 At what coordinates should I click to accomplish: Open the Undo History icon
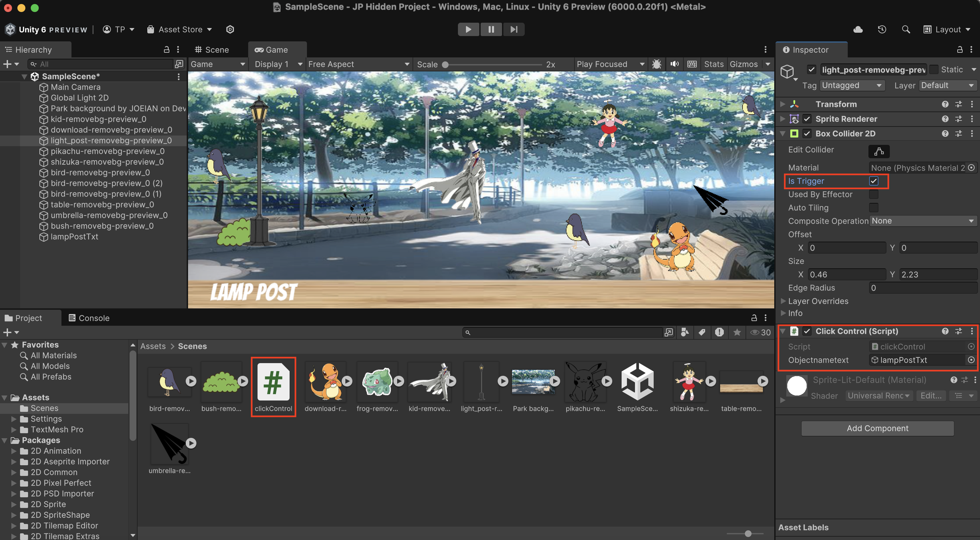click(882, 29)
